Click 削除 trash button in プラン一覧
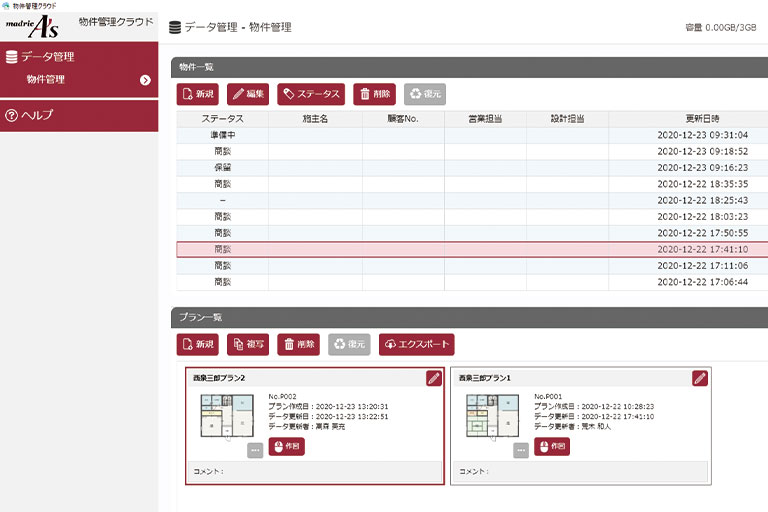 [299, 344]
